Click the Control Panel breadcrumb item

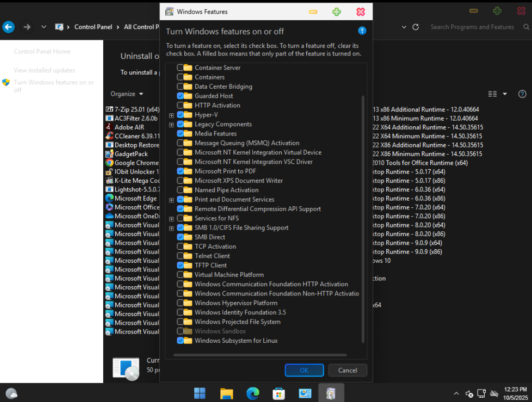pos(93,27)
